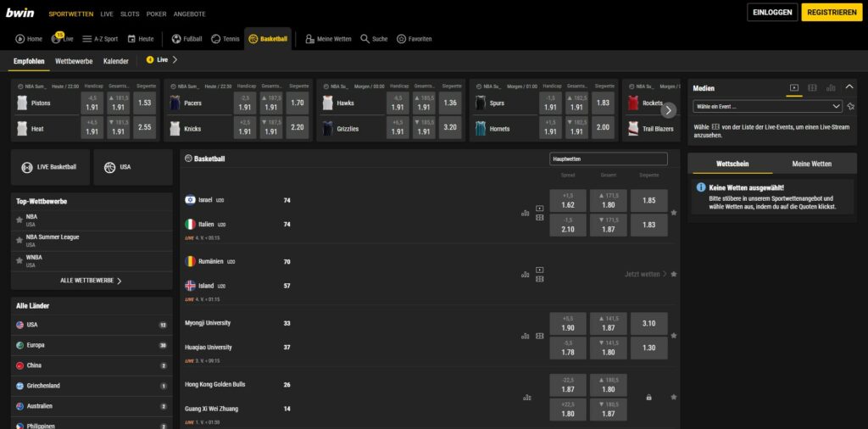Go to the Fußball section
This screenshot has height=429, width=868.
coord(186,39)
